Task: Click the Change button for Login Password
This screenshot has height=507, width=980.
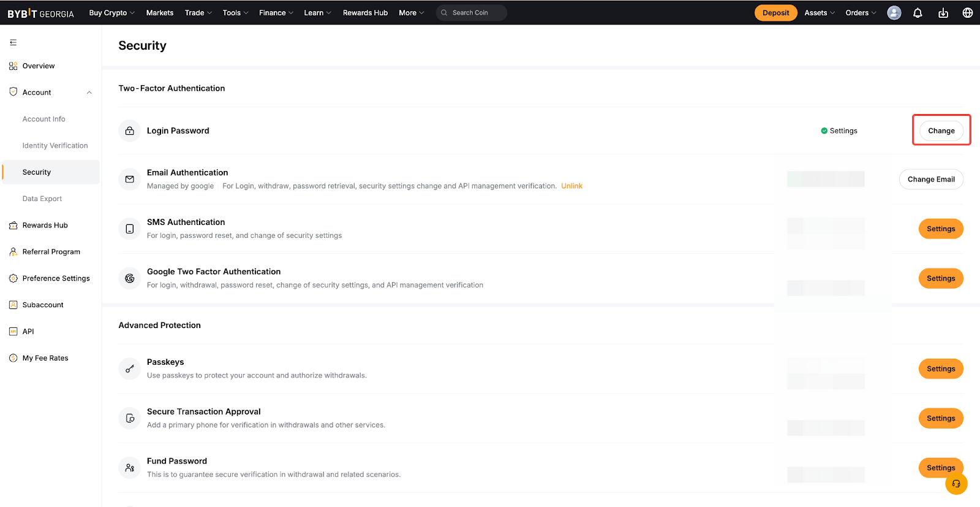Action: pyautogui.click(x=941, y=131)
